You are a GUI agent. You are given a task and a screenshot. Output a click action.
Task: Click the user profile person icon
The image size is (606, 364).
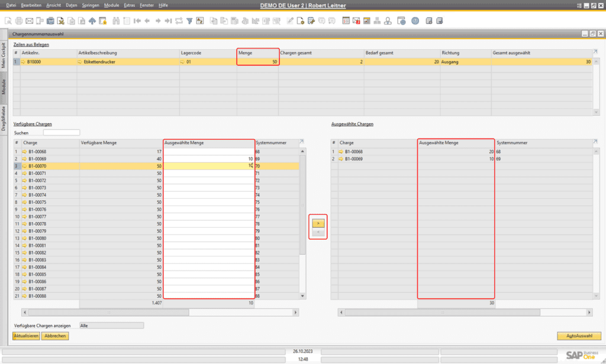(388, 21)
